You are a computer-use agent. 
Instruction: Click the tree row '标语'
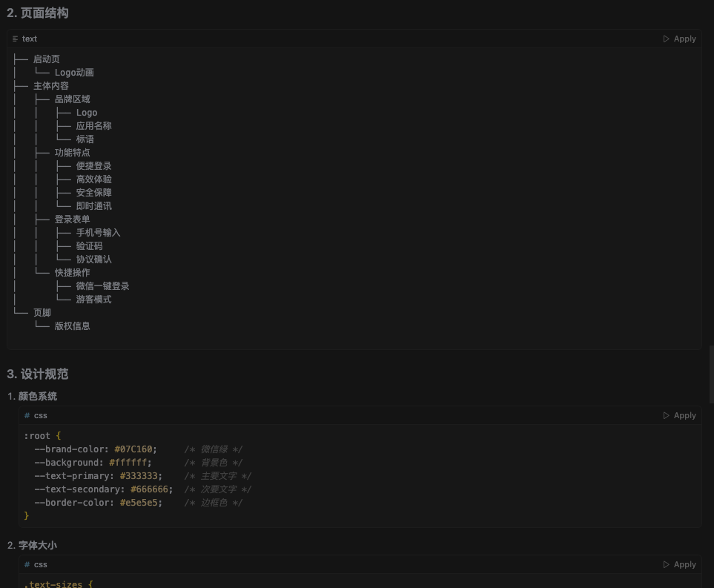click(85, 139)
